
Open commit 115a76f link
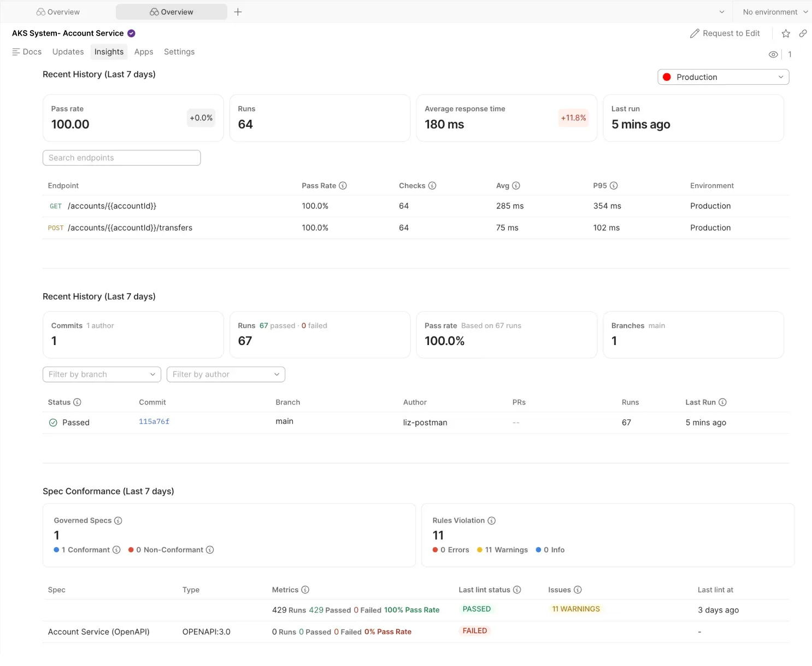(154, 422)
